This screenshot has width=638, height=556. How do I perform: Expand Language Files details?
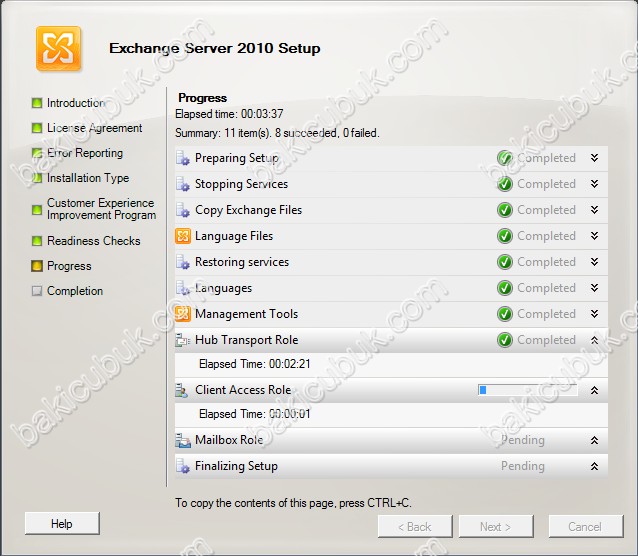click(594, 236)
